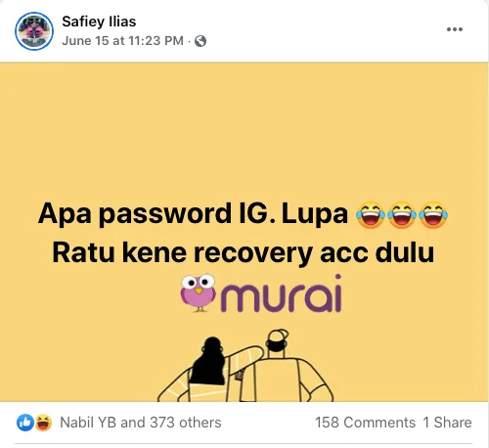Click the public globe privacy icon
489x448 pixels.
(200, 41)
